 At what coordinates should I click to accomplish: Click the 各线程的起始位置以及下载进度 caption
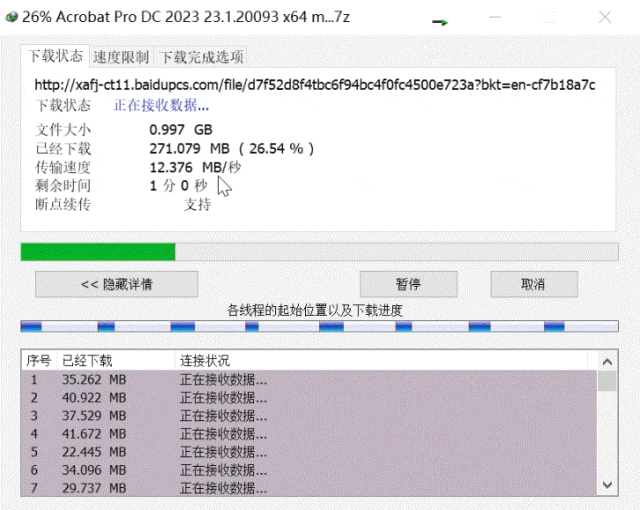(315, 310)
